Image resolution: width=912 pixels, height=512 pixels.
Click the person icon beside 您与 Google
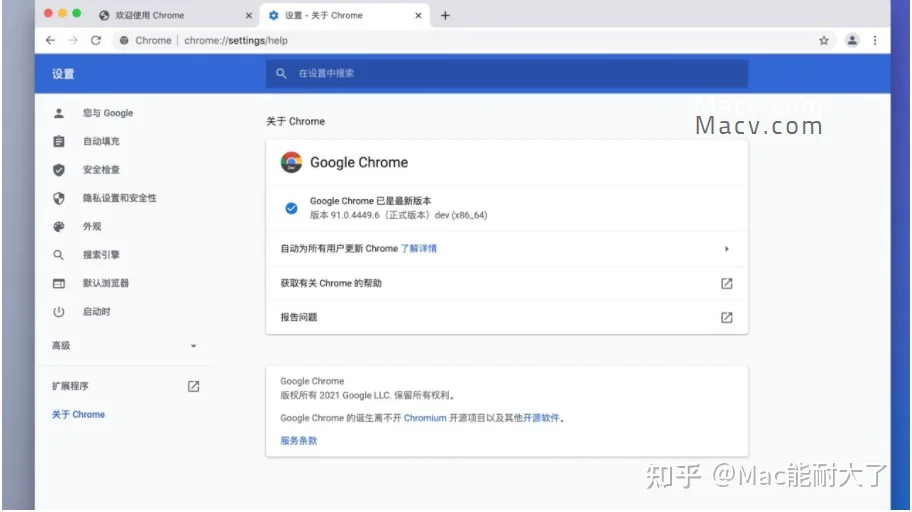(x=59, y=113)
